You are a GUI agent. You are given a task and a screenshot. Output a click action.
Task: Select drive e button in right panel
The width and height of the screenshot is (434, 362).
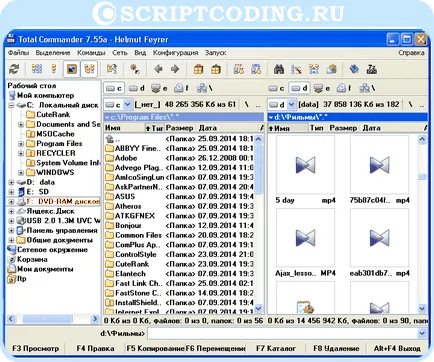(x=322, y=88)
